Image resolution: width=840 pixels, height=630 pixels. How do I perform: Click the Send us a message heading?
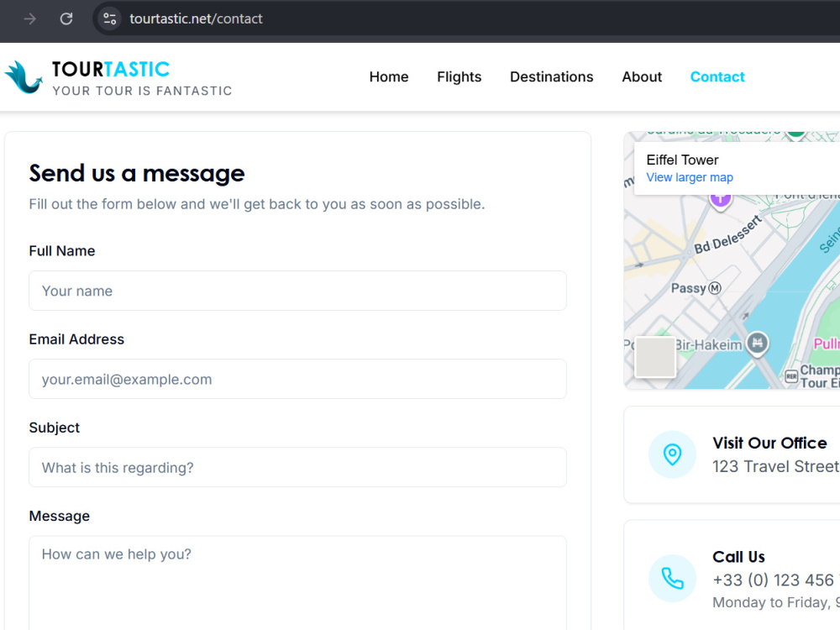coord(137,173)
